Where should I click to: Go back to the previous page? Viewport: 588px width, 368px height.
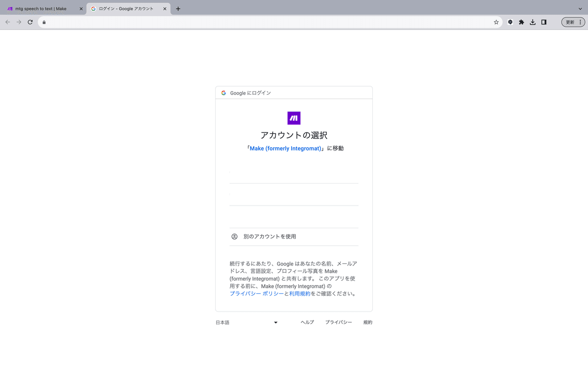point(7,22)
